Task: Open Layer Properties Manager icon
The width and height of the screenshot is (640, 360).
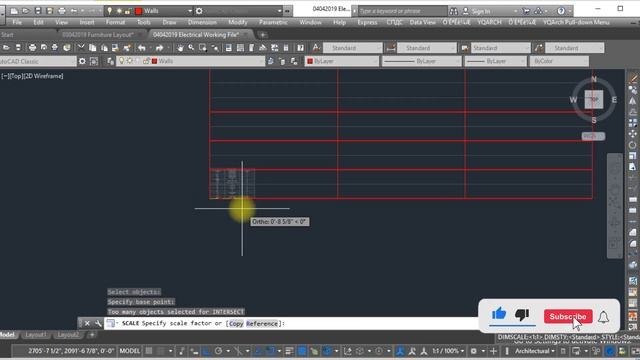Action: pyautogui.click(x=110, y=61)
